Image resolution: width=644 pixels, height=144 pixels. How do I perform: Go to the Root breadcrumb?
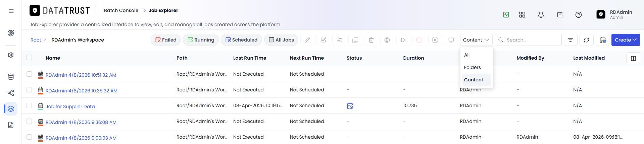(x=36, y=40)
